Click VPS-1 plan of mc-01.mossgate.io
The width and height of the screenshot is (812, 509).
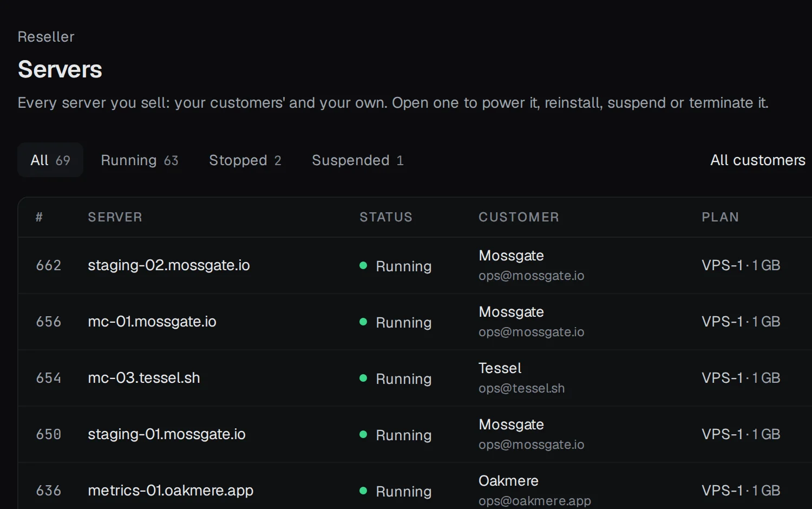pyautogui.click(x=741, y=322)
